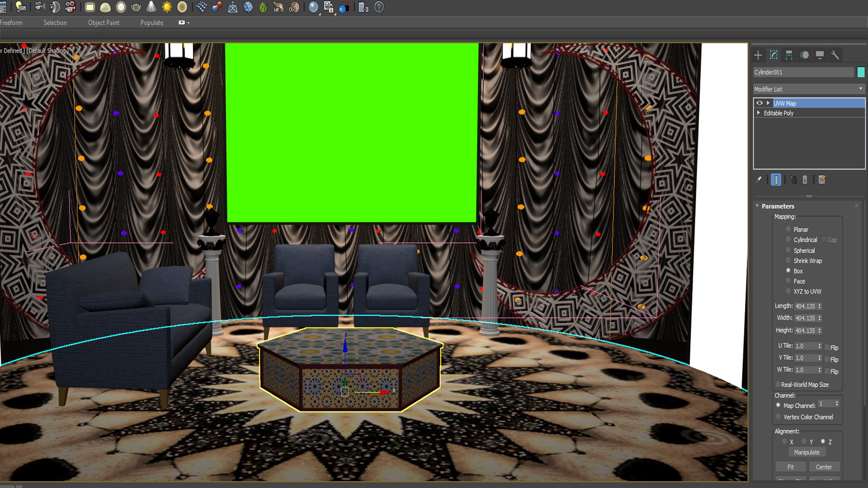Screen dimensions: 868x488
Task: Click the Pin Stack icon
Action: point(759,180)
